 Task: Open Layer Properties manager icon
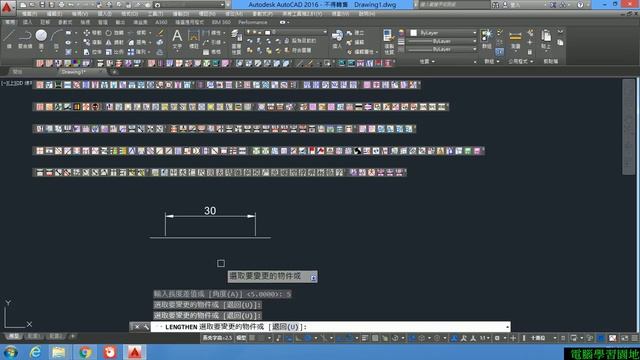[x=236, y=37]
